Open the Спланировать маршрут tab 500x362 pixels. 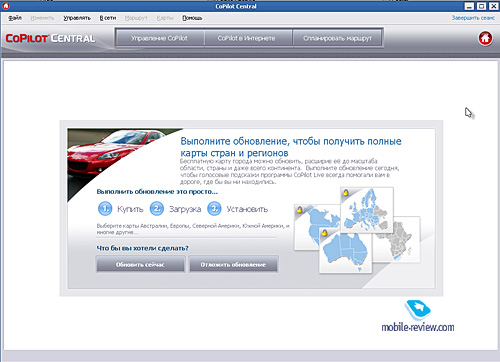coord(337,38)
